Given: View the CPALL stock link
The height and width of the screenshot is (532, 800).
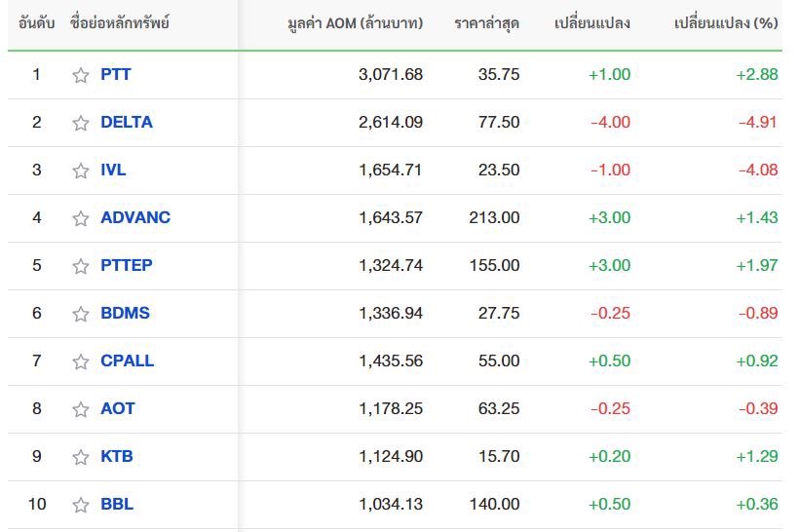Looking at the screenshot, I should pyautogui.click(x=127, y=361).
